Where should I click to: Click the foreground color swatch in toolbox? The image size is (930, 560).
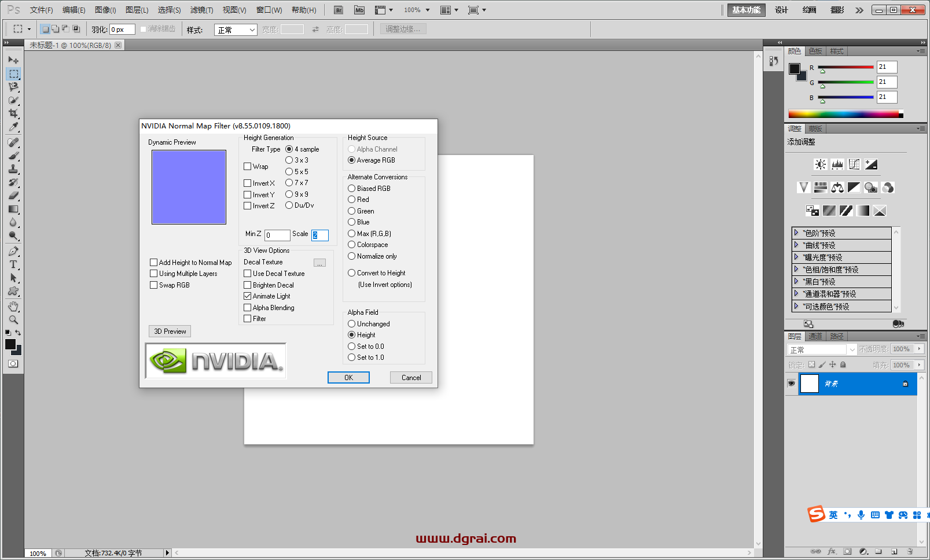coord(10,344)
